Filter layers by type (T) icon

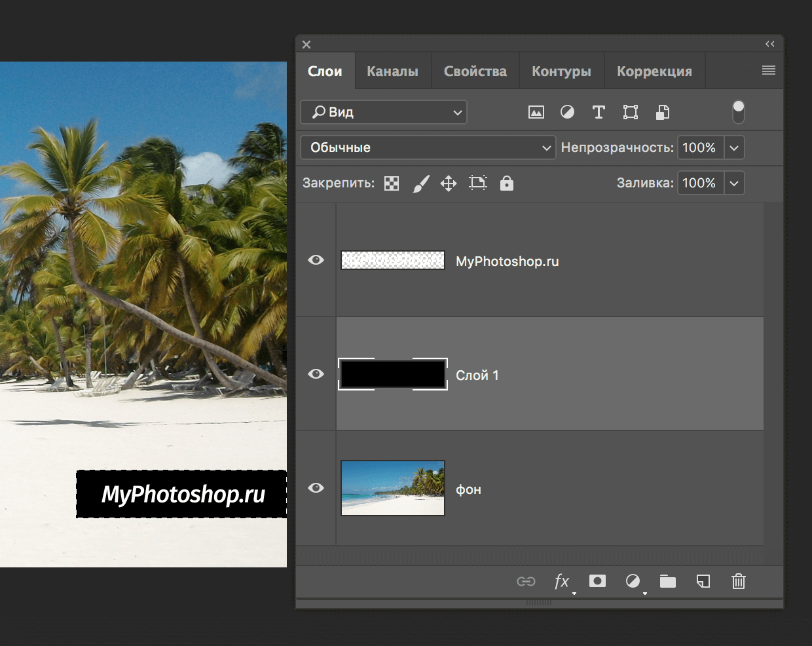tap(599, 112)
